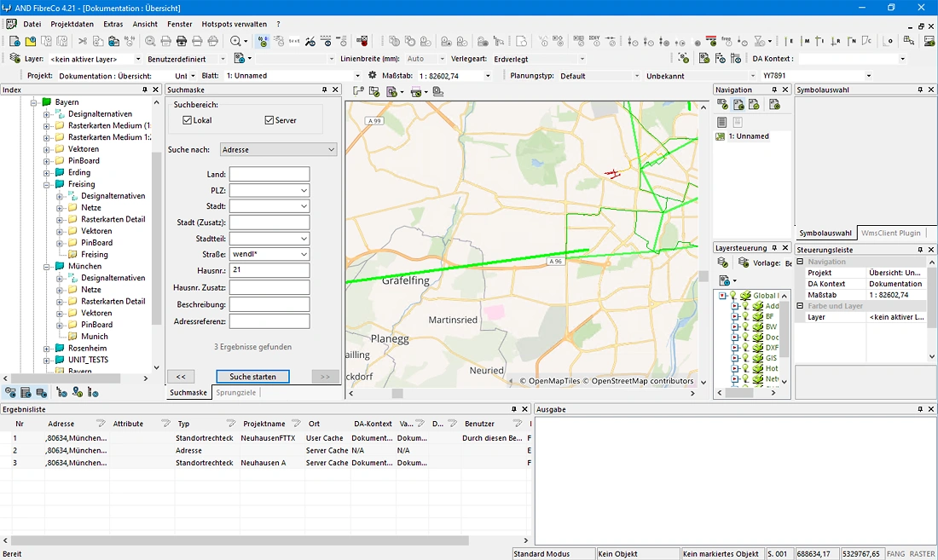The height and width of the screenshot is (560, 938).
Task: Click the Hausnr. input field
Action: (269, 270)
